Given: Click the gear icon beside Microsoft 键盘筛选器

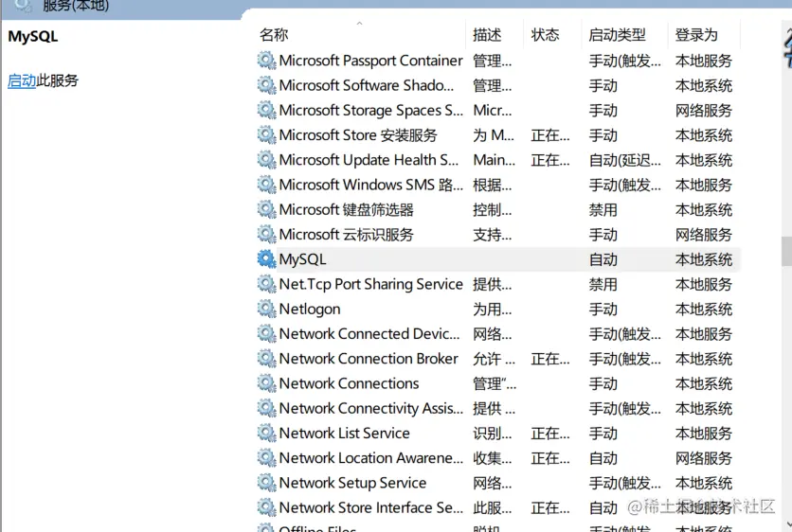Looking at the screenshot, I should [266, 209].
